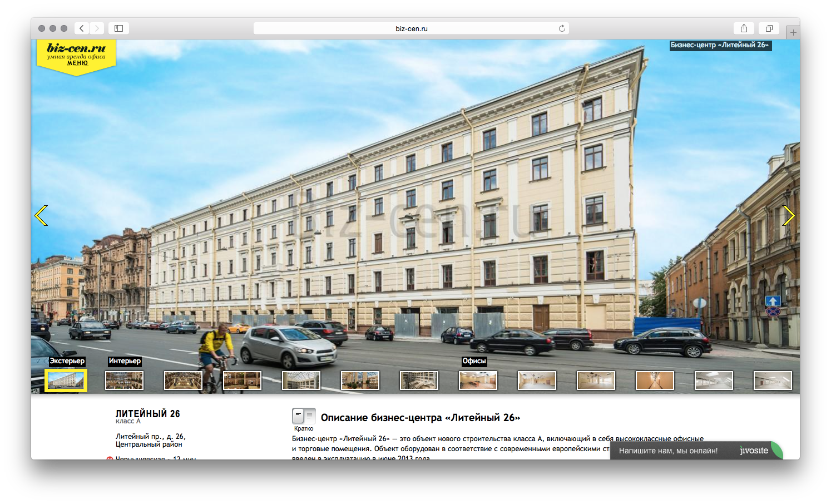Switch to the Интерьер photo section
Screen dimensions: 831x504
pos(125,361)
